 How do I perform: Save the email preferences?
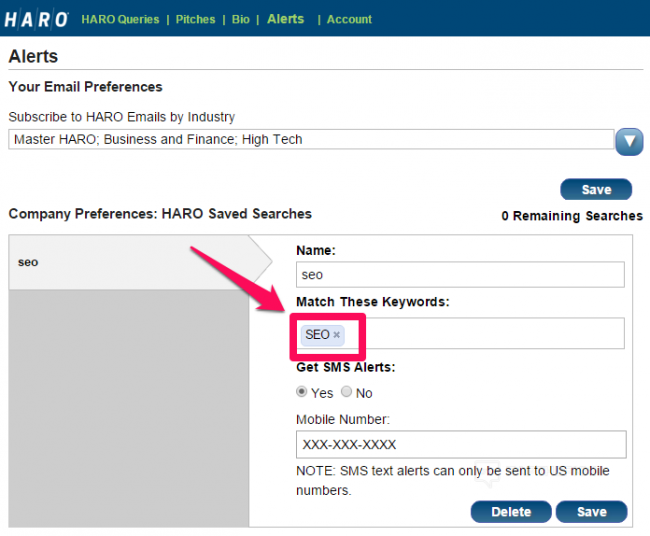[596, 190]
